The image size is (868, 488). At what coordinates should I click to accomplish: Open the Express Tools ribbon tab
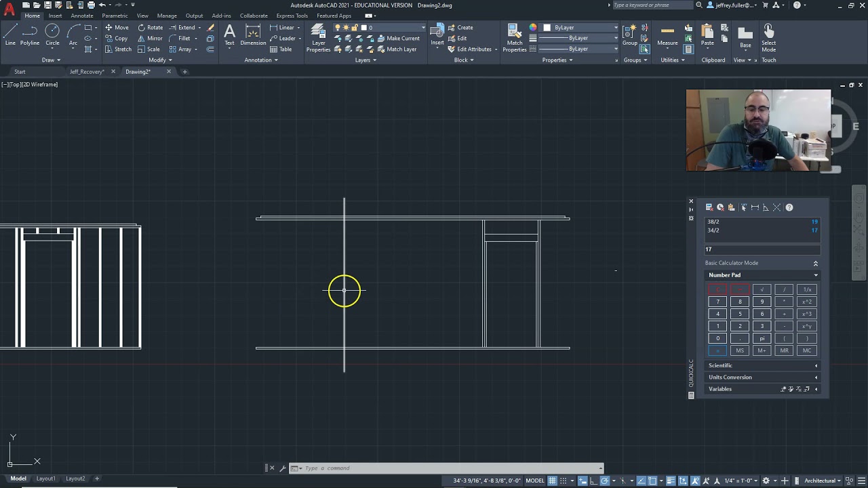pos(292,16)
